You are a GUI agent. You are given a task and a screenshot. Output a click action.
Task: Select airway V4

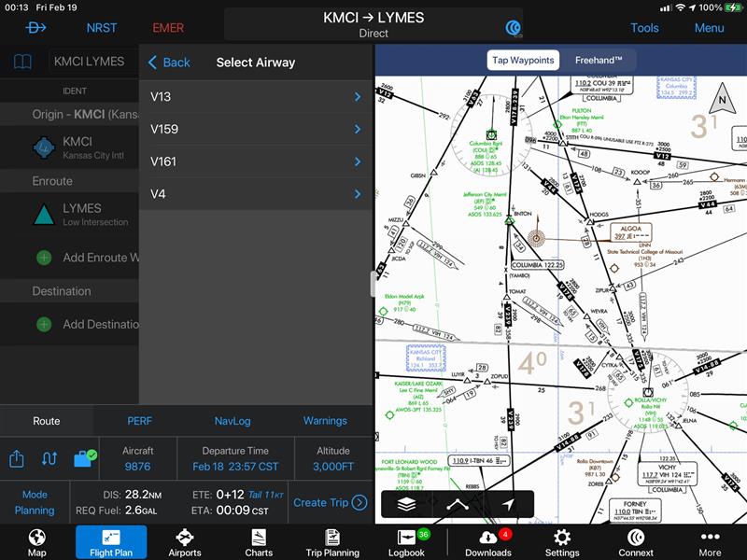click(x=256, y=194)
